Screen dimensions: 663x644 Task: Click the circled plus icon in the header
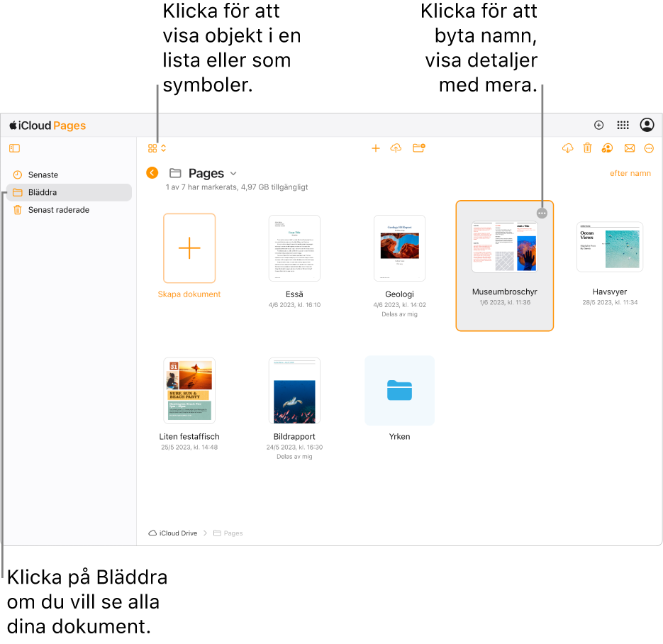point(598,125)
